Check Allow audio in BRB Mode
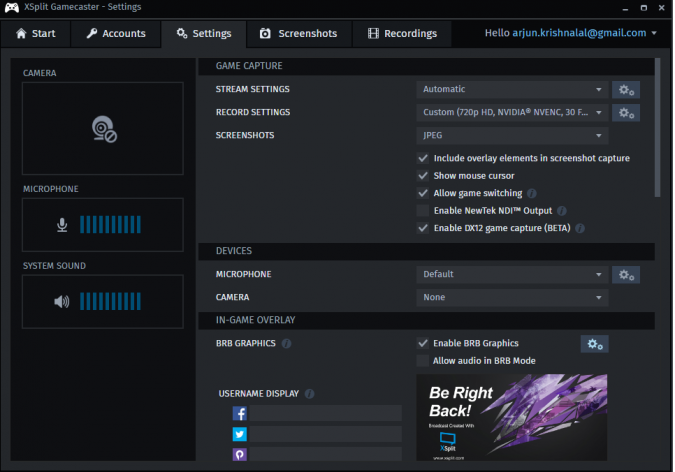The width and height of the screenshot is (675, 472). (423, 360)
